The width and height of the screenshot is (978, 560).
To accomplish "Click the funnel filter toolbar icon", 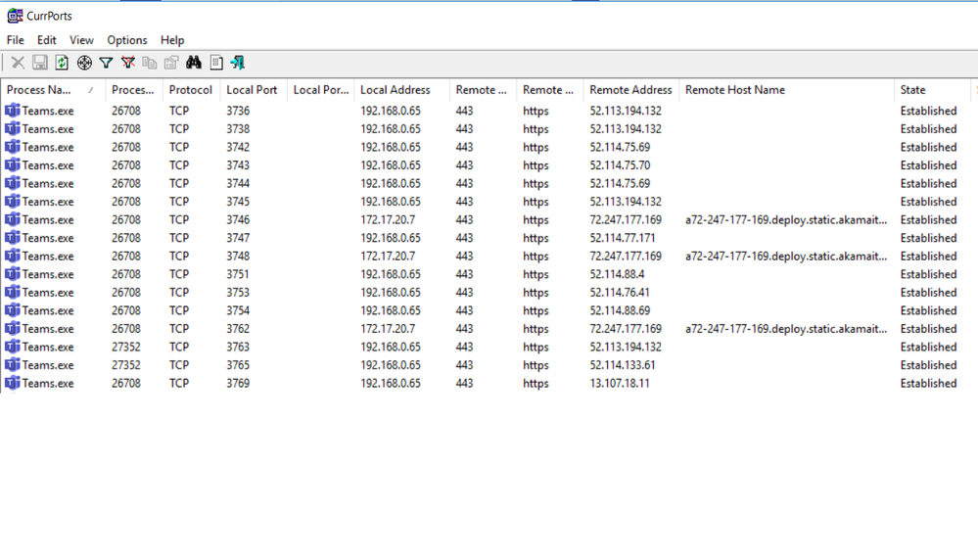I will [x=106, y=63].
